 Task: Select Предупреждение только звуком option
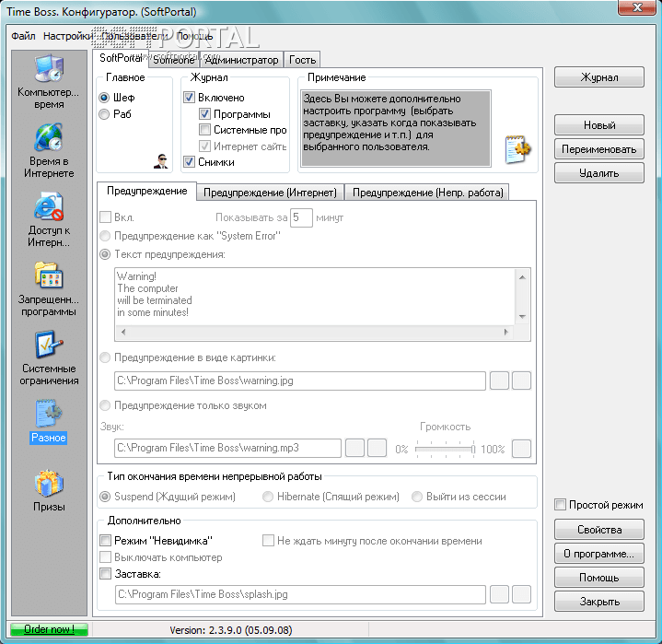105,405
